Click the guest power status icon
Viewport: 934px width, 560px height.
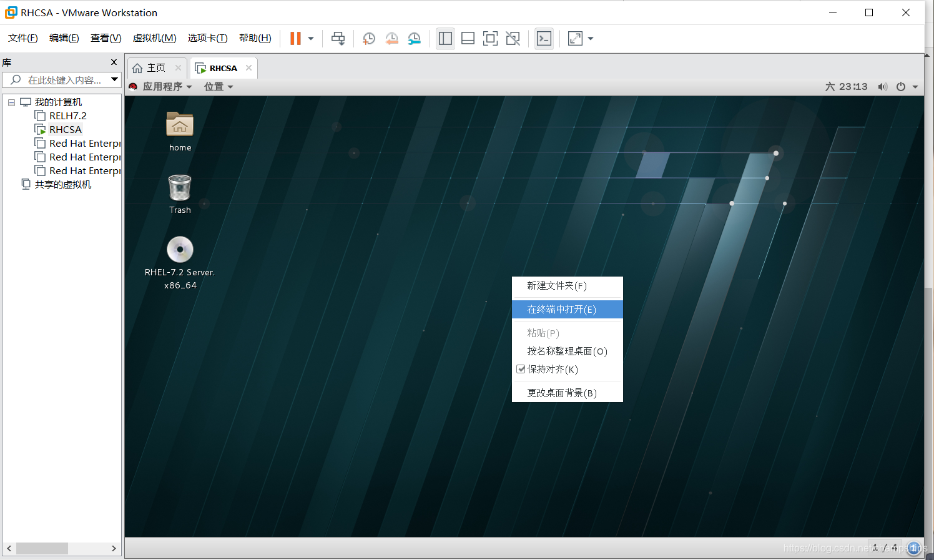(x=900, y=86)
